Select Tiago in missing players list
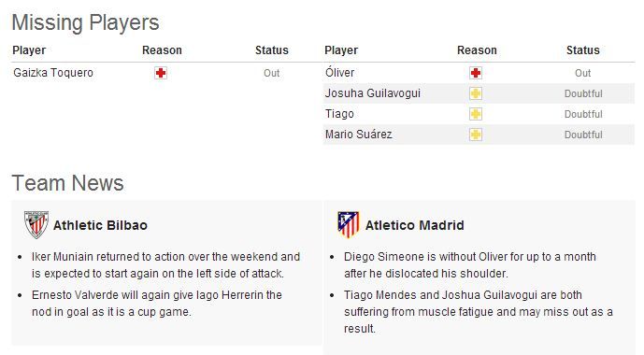 click(339, 114)
